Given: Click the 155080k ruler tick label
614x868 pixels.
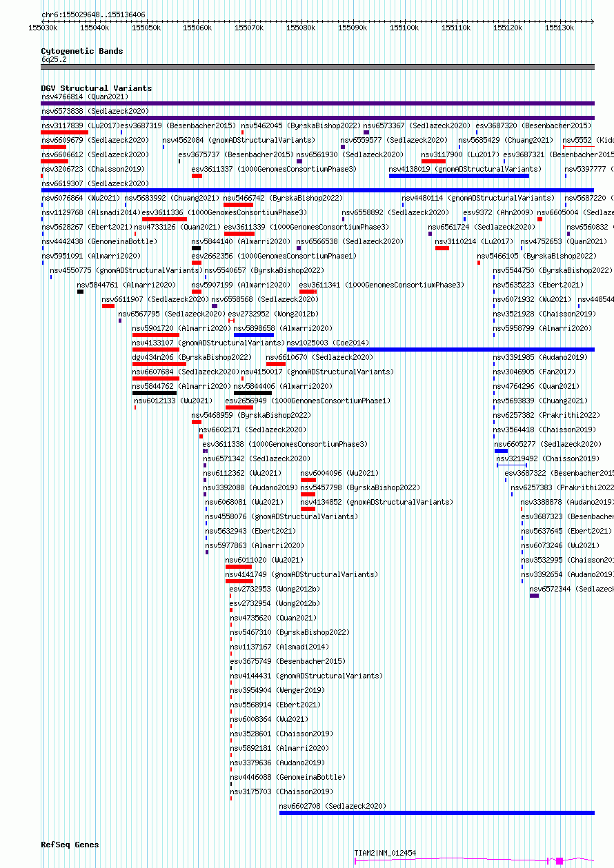Looking at the screenshot, I should 301,28.
